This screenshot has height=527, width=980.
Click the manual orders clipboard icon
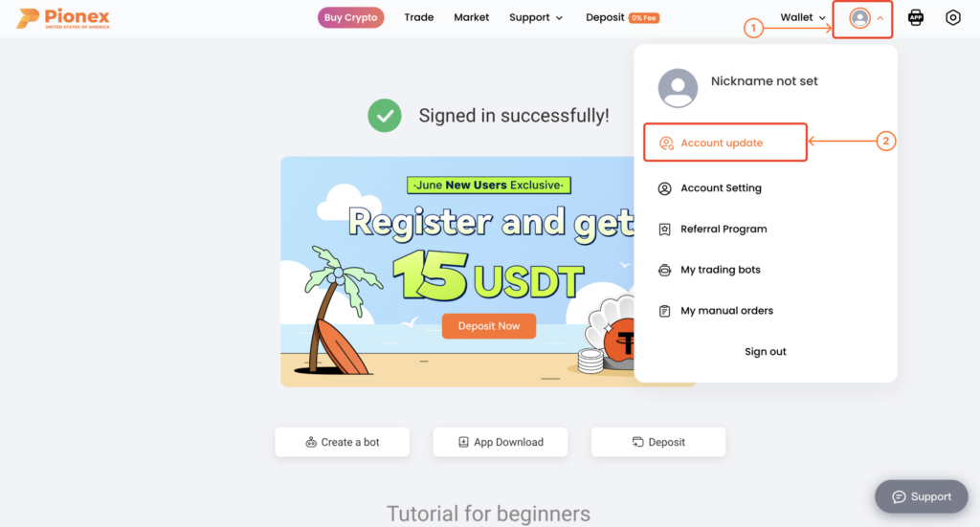coord(664,311)
